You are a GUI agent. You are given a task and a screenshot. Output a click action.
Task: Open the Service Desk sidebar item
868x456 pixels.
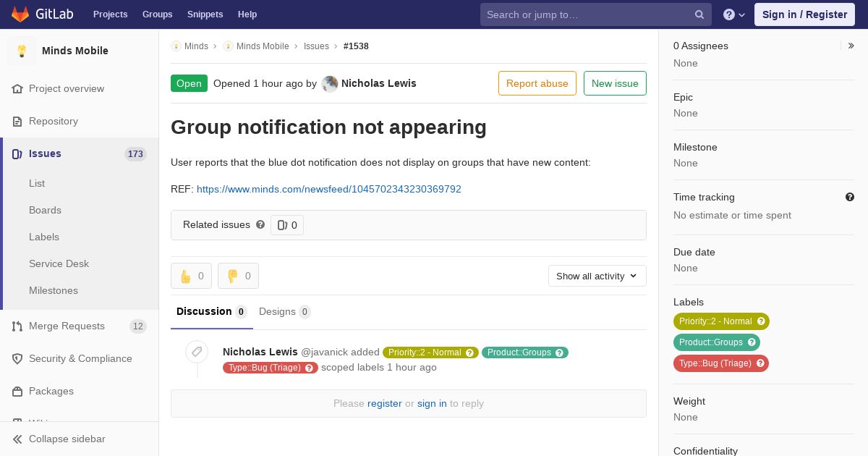(x=59, y=263)
